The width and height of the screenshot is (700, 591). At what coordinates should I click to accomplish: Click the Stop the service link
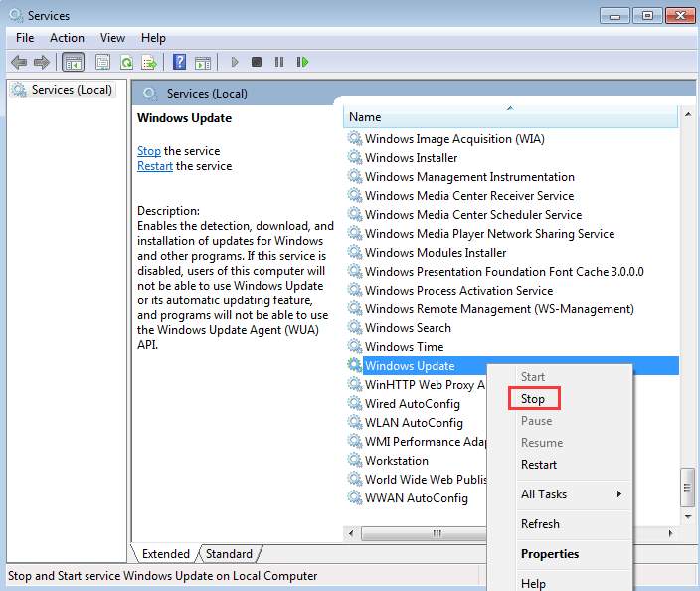click(148, 151)
